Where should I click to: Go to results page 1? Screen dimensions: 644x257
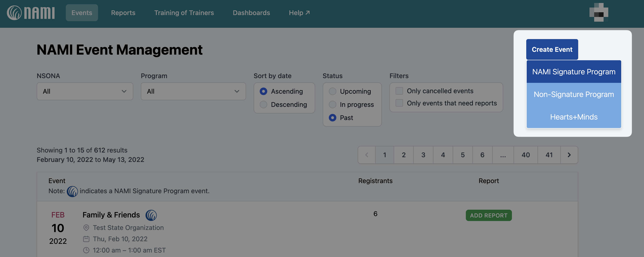(x=385, y=155)
